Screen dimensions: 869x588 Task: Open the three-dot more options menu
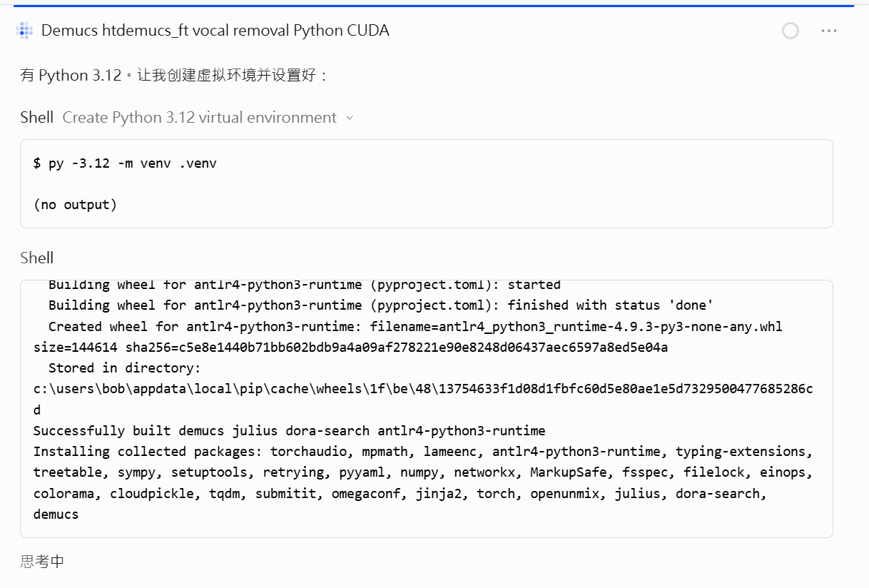[x=829, y=31]
